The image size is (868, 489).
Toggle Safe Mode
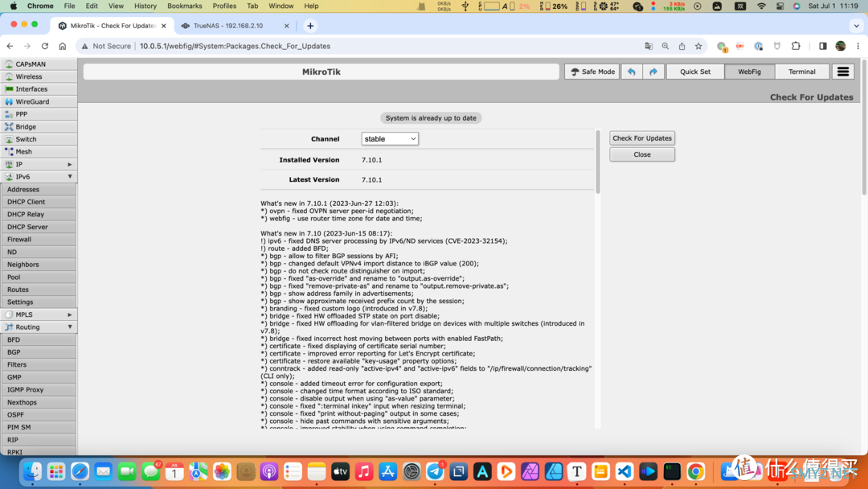click(592, 72)
